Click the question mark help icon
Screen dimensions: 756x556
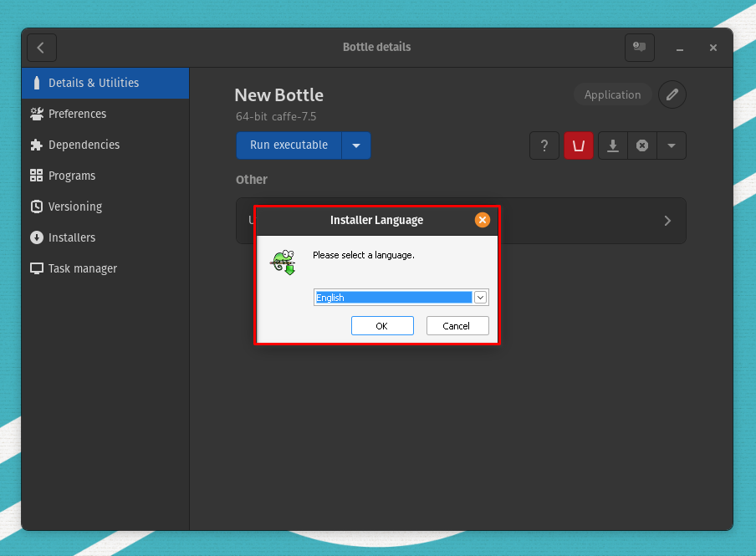[544, 145]
